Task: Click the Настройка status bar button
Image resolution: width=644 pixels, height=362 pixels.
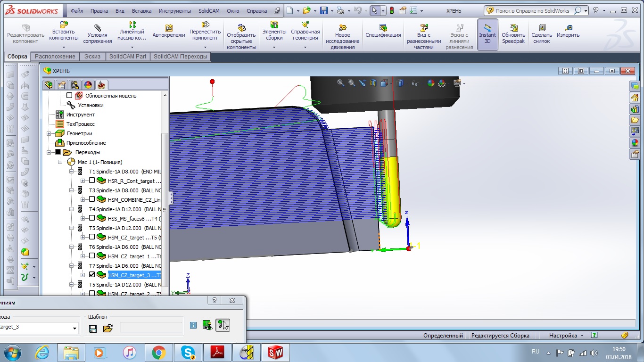Action: (x=563, y=336)
